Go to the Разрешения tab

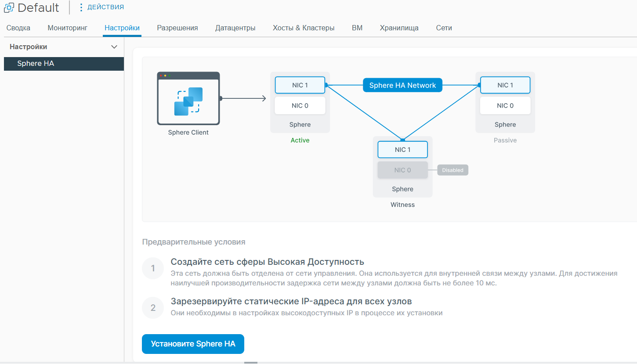tap(177, 28)
